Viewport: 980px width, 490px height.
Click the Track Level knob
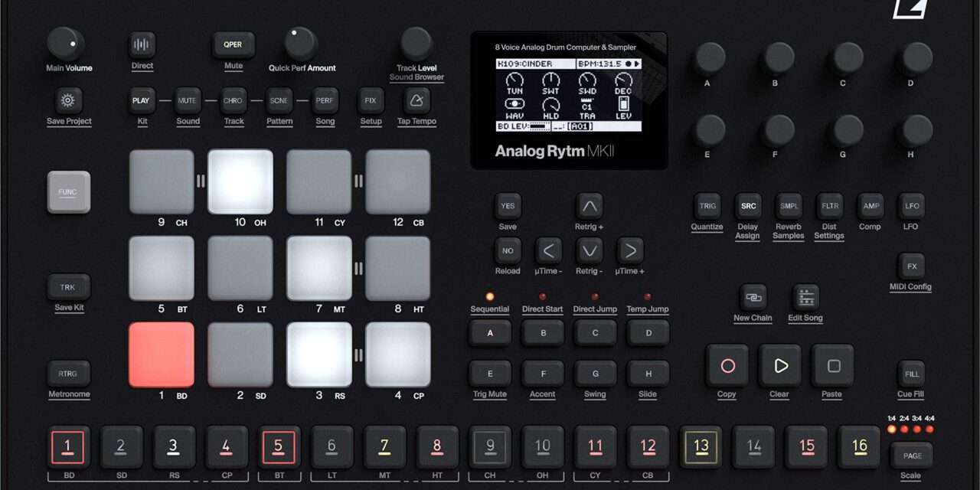click(416, 43)
